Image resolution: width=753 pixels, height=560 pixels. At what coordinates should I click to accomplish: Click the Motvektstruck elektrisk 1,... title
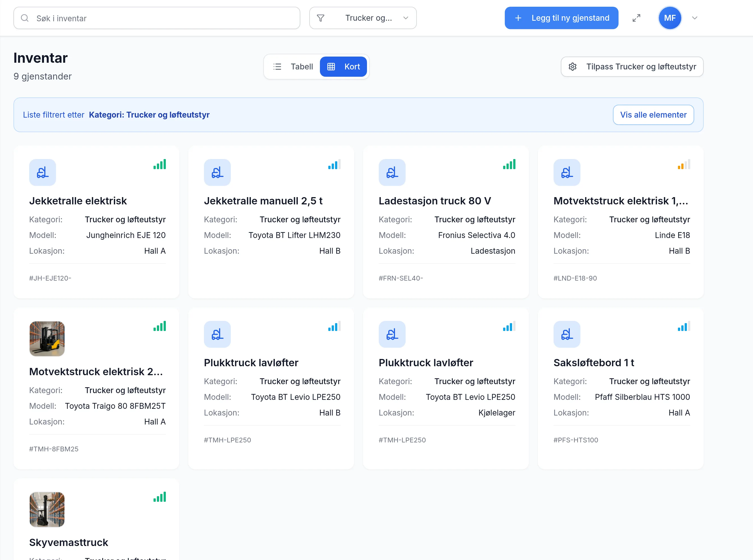click(x=621, y=201)
